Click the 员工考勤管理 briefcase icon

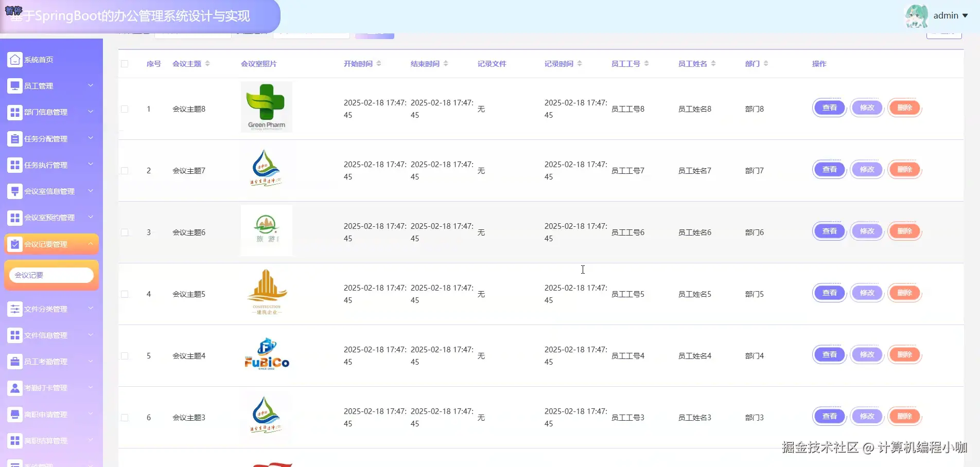tap(15, 362)
